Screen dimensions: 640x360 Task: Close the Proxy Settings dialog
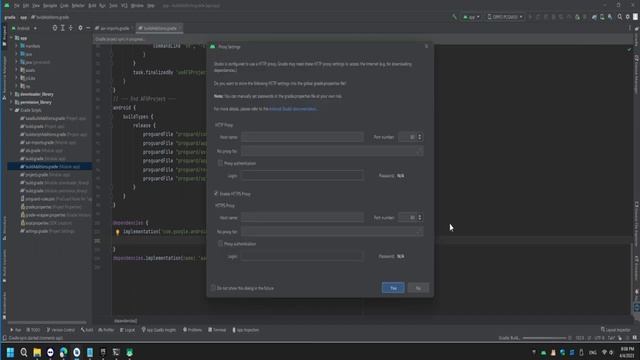click(x=427, y=47)
